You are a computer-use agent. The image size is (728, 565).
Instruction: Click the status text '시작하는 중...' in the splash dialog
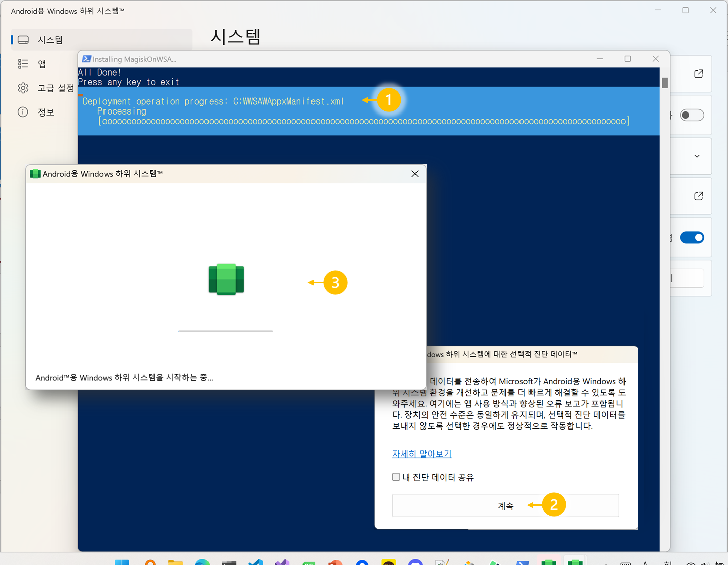124,378
